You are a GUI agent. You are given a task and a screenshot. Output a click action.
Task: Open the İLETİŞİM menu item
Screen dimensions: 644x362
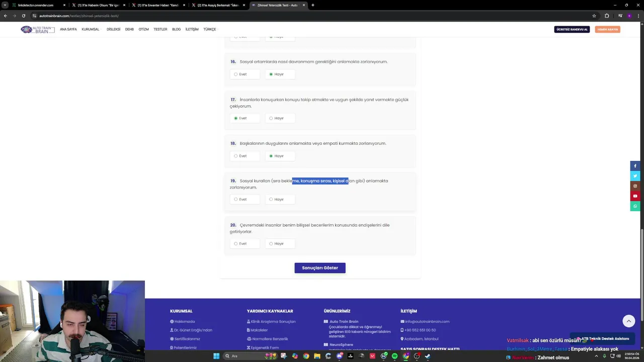click(x=192, y=30)
